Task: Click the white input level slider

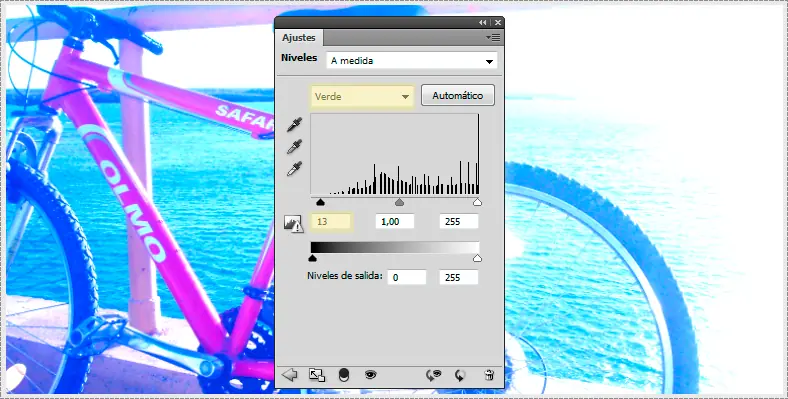Action: pyautogui.click(x=477, y=202)
